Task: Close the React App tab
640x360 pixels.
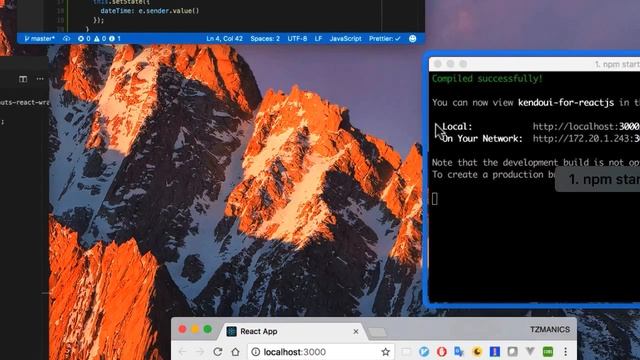Action: [x=356, y=331]
